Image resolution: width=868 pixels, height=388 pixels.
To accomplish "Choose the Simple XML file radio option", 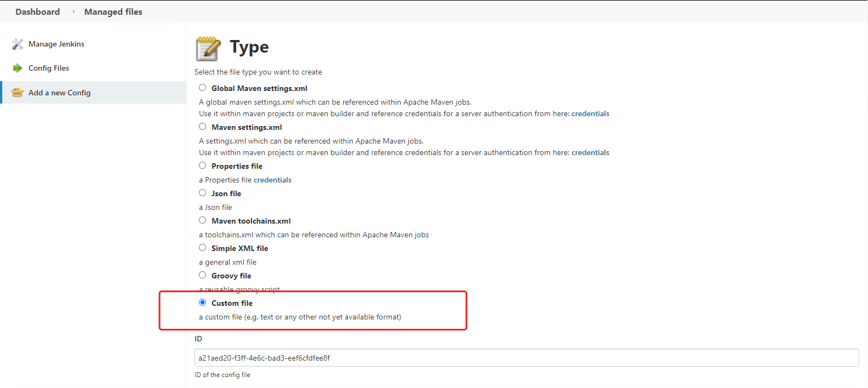I will coord(203,248).
